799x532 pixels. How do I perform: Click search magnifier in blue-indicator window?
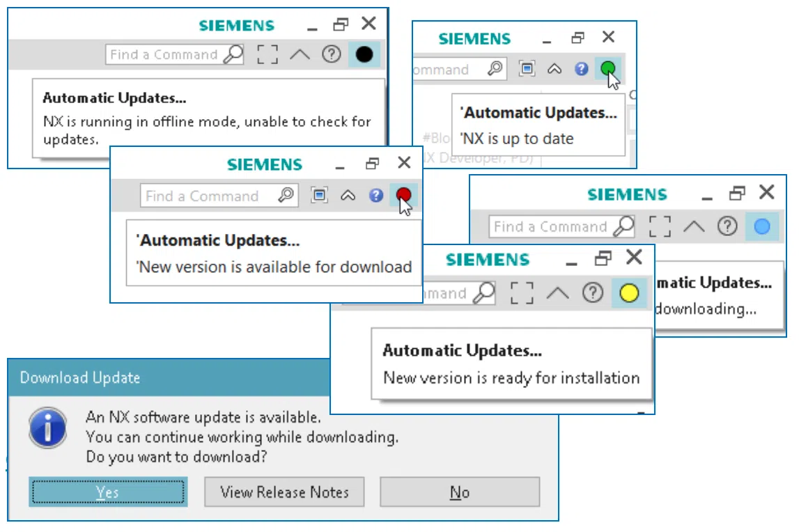click(623, 226)
